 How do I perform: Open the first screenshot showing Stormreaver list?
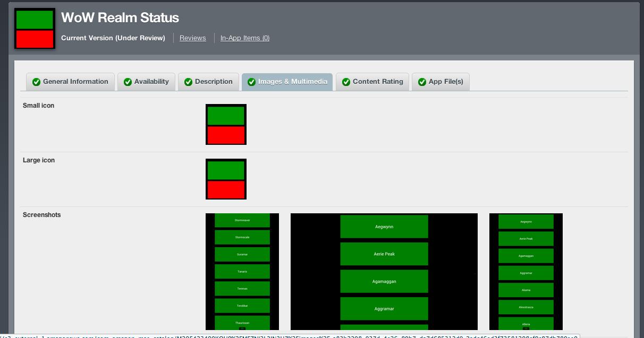pos(242,272)
